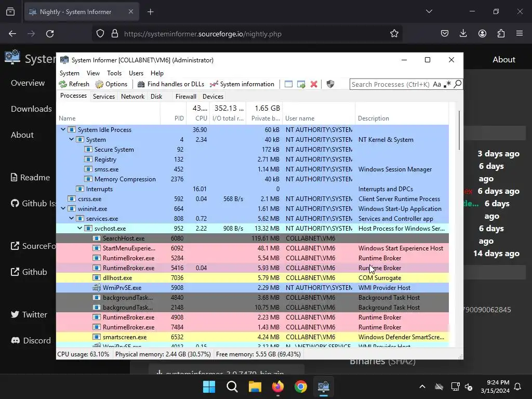Screen dimensions: 532x399
Task: Go back in the browser
Action: click(12, 34)
